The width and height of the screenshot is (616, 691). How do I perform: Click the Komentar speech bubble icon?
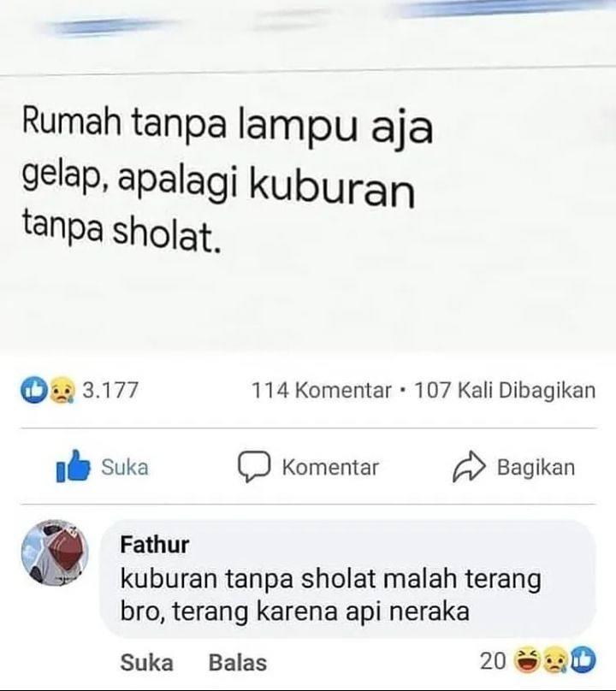click(x=254, y=466)
